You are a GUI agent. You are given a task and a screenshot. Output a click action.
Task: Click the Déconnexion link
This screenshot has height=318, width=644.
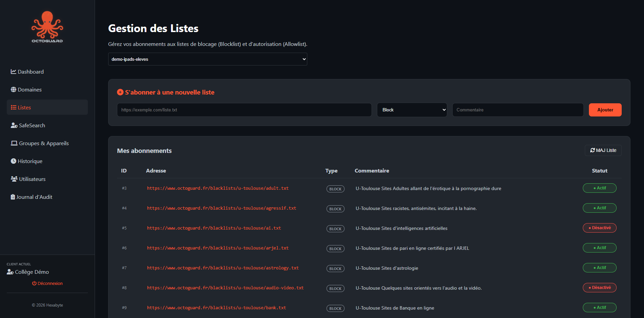pos(47,283)
